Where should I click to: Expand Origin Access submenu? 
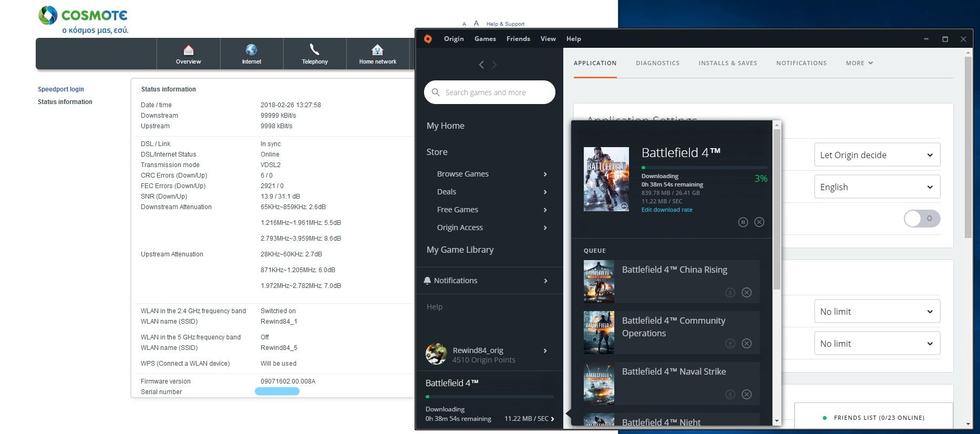tap(545, 228)
